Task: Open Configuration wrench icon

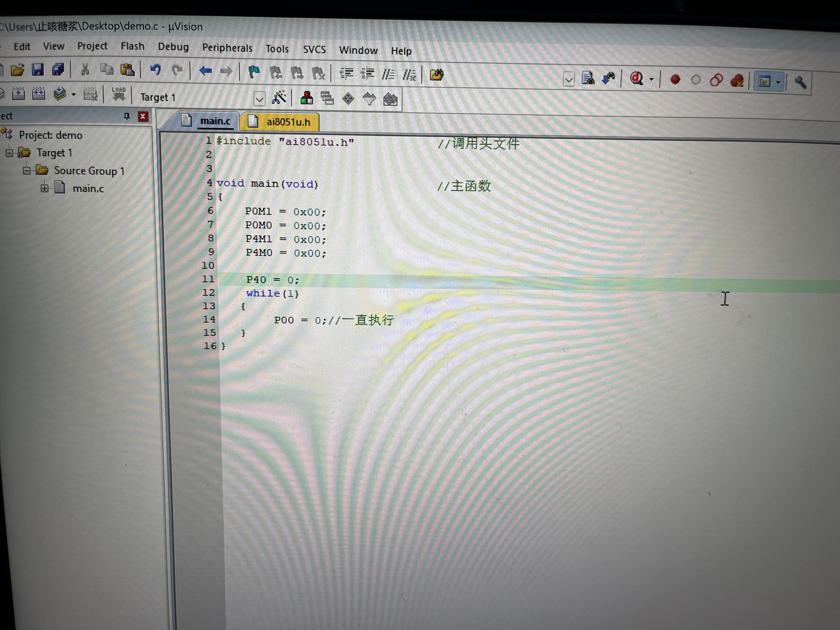Action: tap(800, 82)
